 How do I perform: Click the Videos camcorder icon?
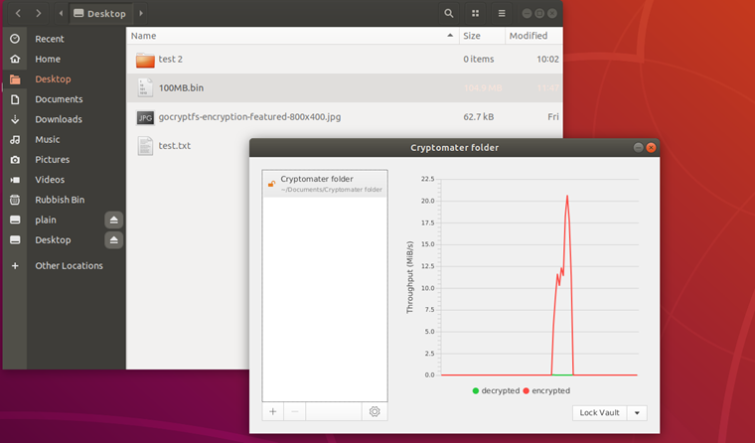click(x=15, y=180)
